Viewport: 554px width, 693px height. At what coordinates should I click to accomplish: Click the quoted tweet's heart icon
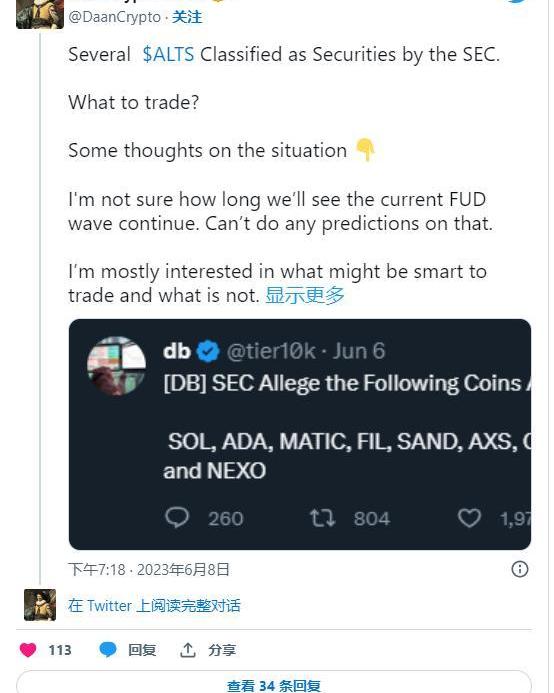[469, 518]
